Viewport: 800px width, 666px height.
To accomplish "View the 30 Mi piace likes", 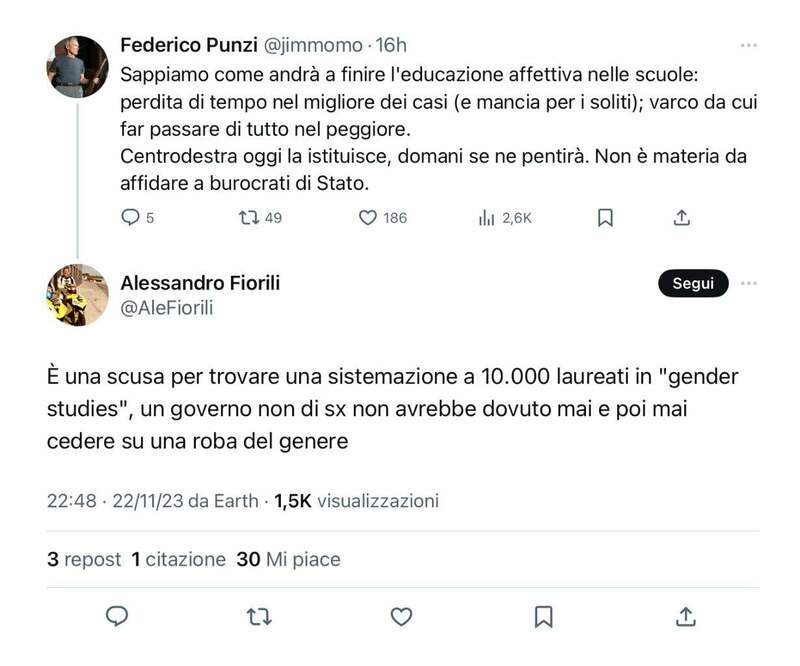I will (289, 560).
